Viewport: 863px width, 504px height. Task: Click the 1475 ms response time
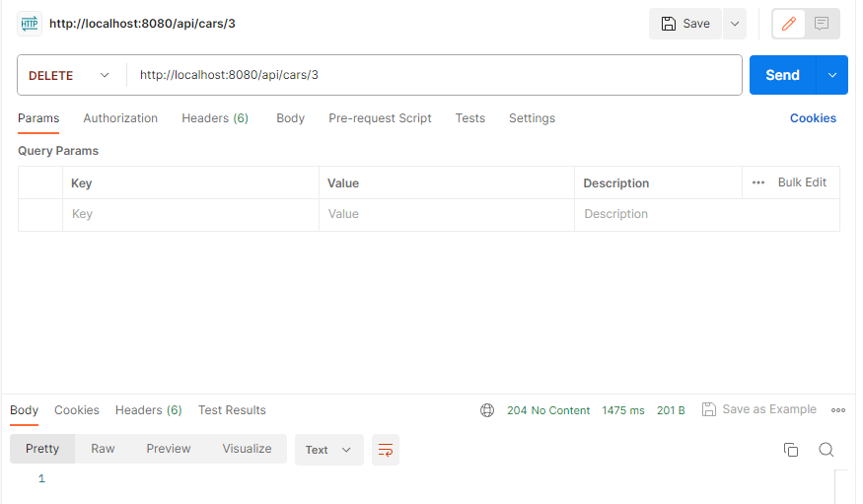pyautogui.click(x=623, y=410)
